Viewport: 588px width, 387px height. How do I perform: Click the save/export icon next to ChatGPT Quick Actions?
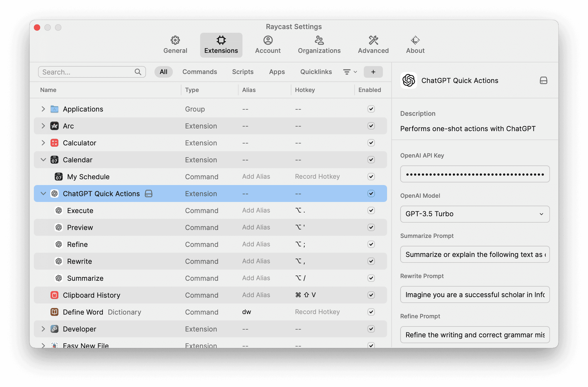click(x=543, y=80)
